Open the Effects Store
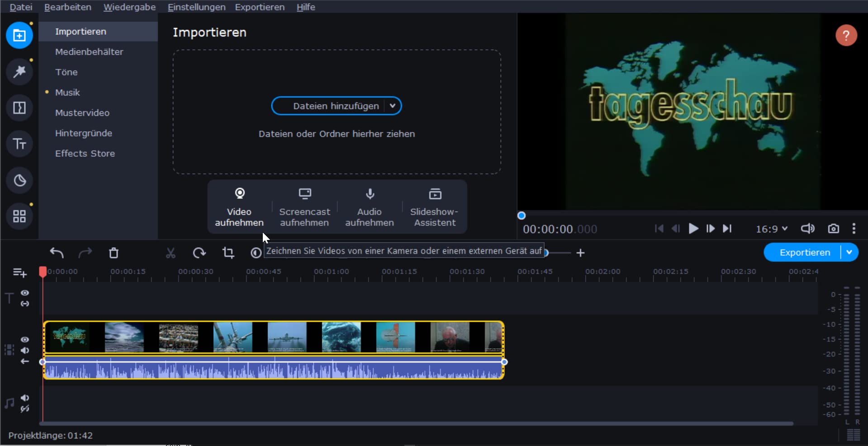This screenshot has width=868, height=446. (x=98, y=153)
